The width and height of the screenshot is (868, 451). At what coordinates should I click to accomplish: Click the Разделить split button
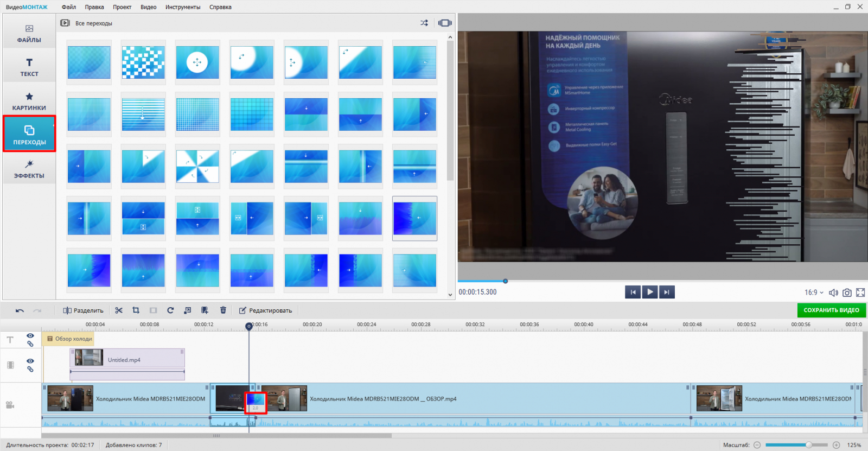click(x=83, y=310)
